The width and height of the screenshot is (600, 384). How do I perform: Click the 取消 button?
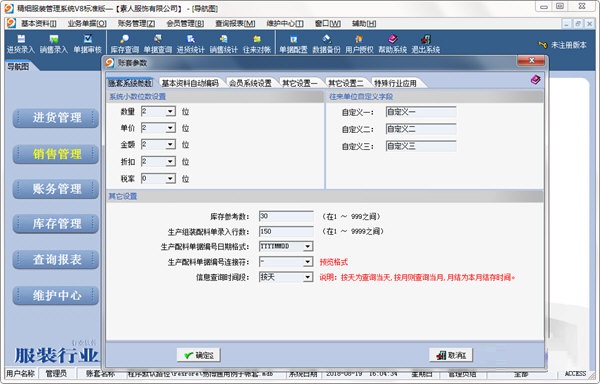pos(451,355)
